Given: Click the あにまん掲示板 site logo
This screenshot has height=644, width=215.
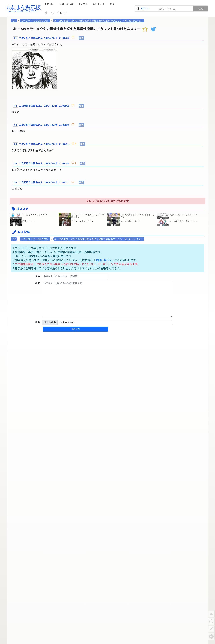Looking at the screenshot, I should 24,8.
